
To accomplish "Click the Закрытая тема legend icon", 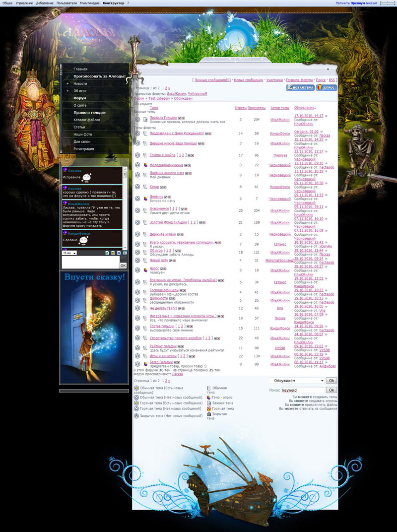I will 209,414.
